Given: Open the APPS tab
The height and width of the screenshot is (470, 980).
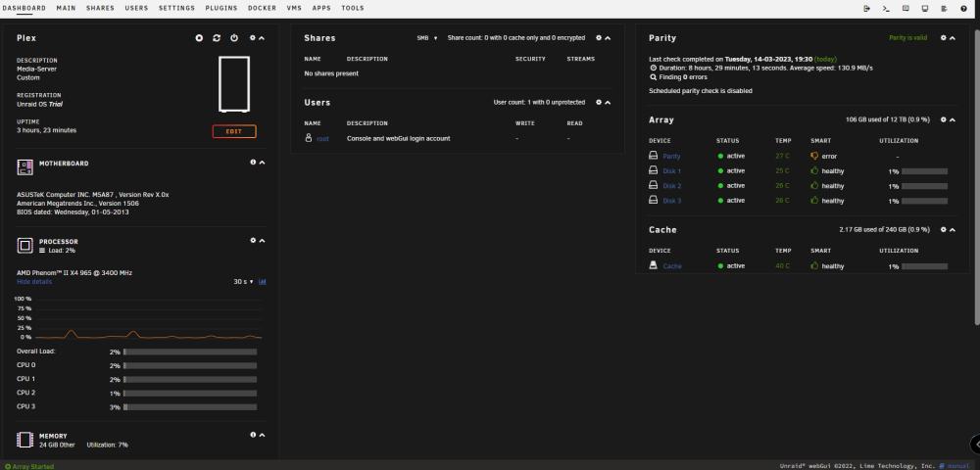Looking at the screenshot, I should [x=321, y=8].
